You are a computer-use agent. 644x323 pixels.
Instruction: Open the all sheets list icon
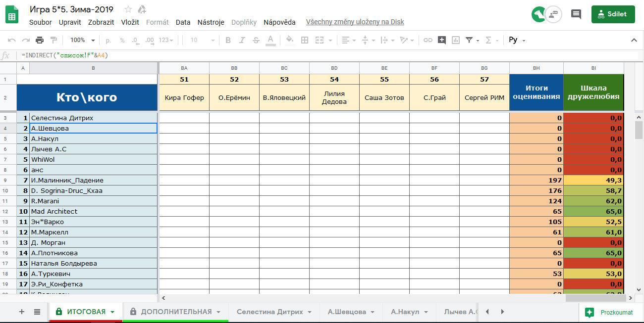[37, 312]
